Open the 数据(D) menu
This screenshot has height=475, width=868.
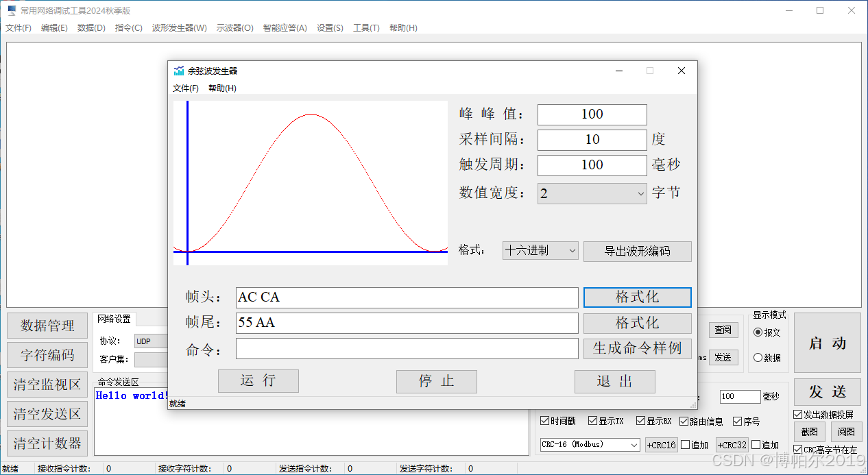pos(91,28)
